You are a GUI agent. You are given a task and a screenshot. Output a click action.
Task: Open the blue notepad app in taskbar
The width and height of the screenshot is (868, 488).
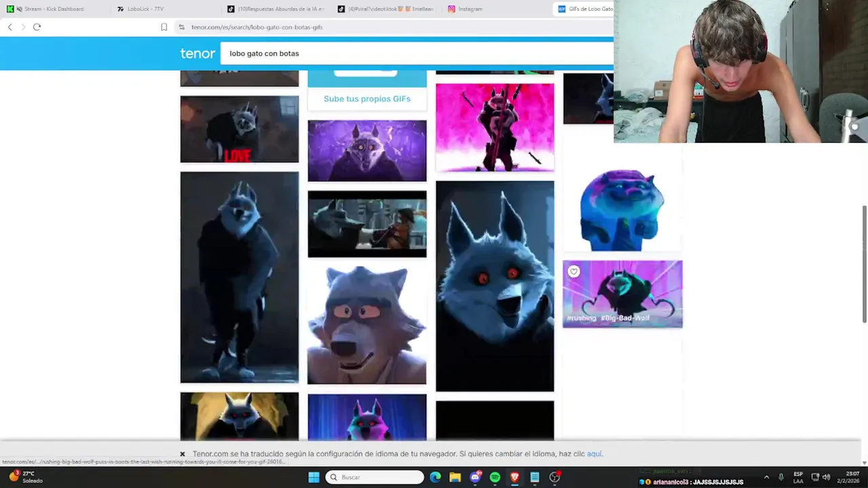535,477
